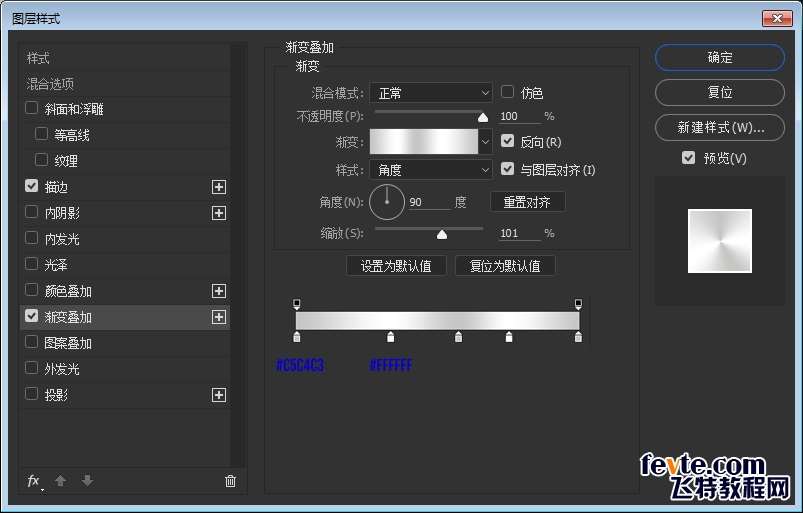Open the 斜面和浮雕 settings row
The height and width of the screenshot is (513, 803).
click(x=125, y=109)
